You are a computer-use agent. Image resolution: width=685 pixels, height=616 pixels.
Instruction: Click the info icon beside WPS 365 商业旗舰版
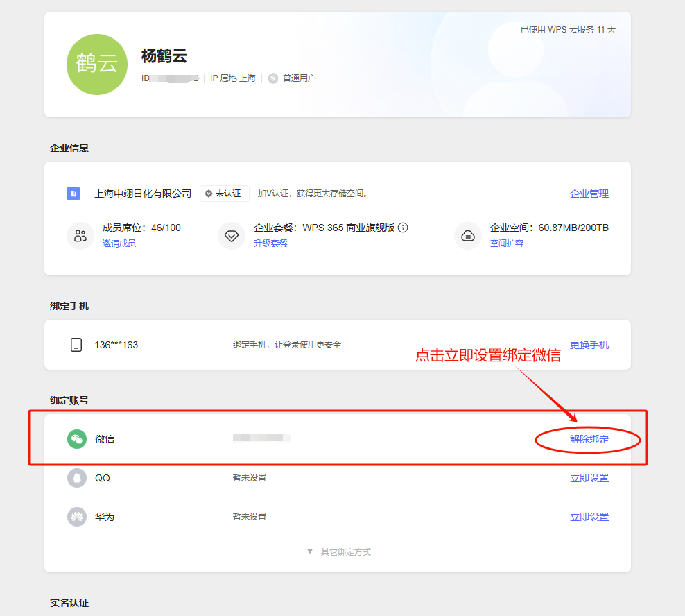(x=404, y=228)
